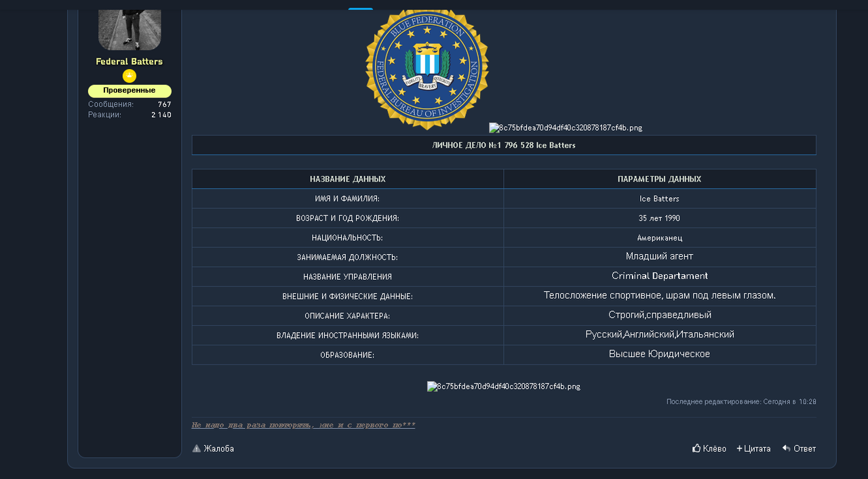Click the reply arrow icon beside Ответ
The image size is (868, 479).
click(x=787, y=448)
